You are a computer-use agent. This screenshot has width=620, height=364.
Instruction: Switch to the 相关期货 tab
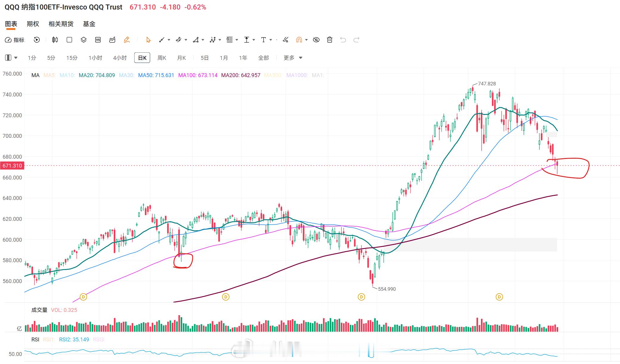click(61, 24)
